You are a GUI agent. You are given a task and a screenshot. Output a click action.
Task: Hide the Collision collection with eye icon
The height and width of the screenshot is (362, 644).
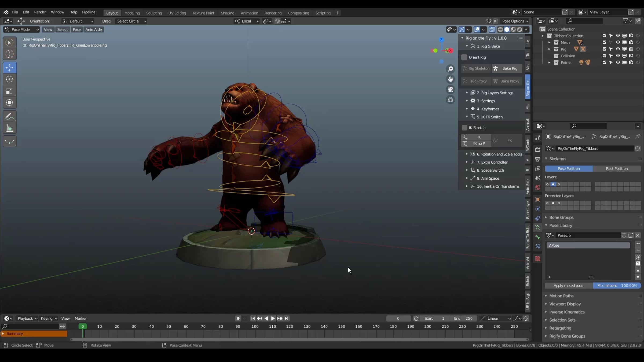(x=618, y=56)
